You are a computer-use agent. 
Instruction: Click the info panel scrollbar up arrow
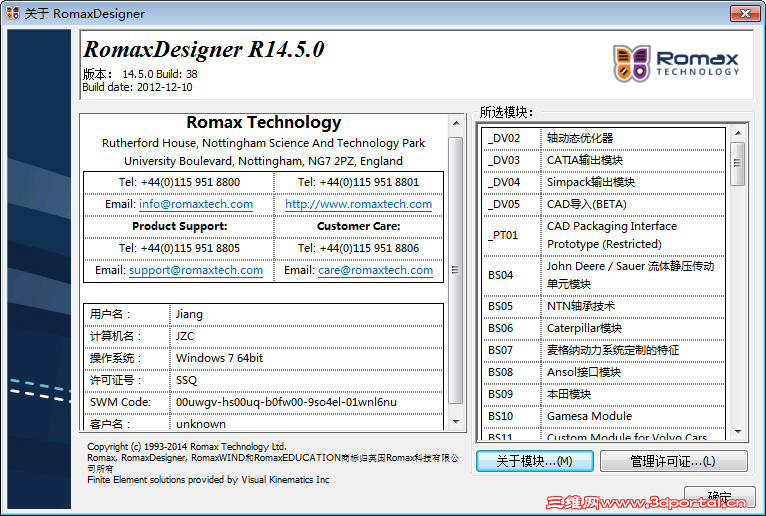[456, 123]
